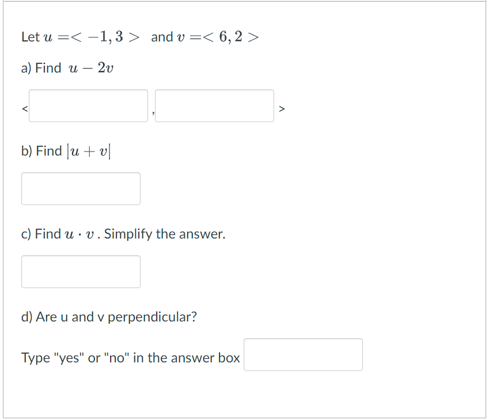
Task: Click the '>' bracket after the component boxes
Action: click(x=282, y=109)
